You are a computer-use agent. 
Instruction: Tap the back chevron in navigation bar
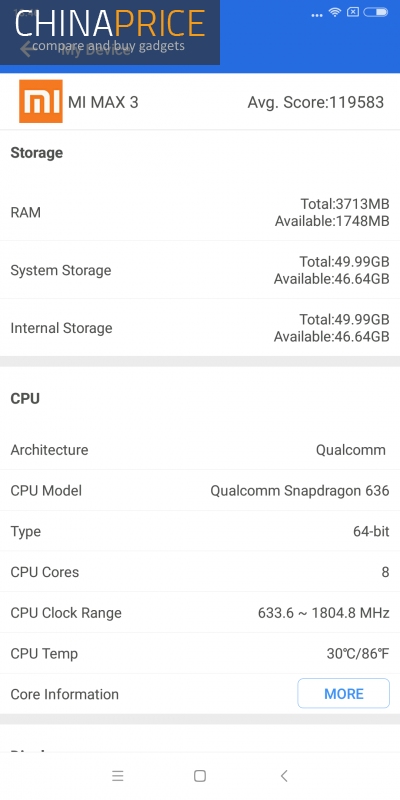click(284, 776)
